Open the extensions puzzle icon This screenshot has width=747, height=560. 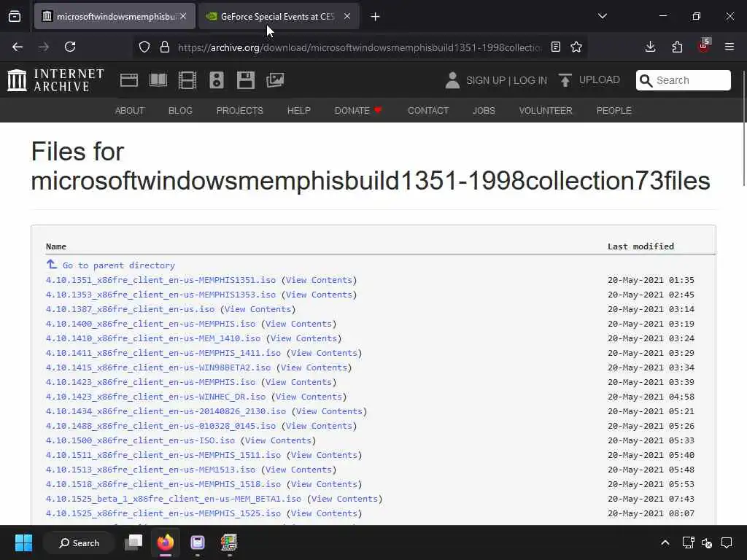coord(677,47)
